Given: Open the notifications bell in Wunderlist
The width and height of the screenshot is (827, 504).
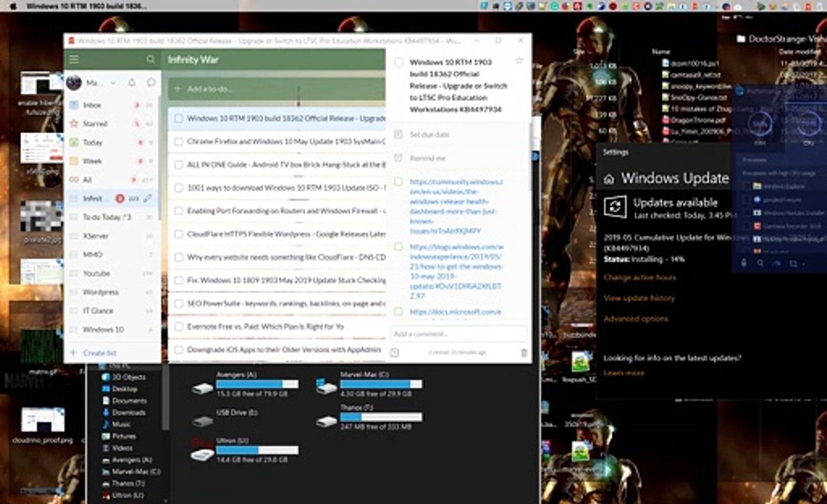Looking at the screenshot, I should point(132,83).
